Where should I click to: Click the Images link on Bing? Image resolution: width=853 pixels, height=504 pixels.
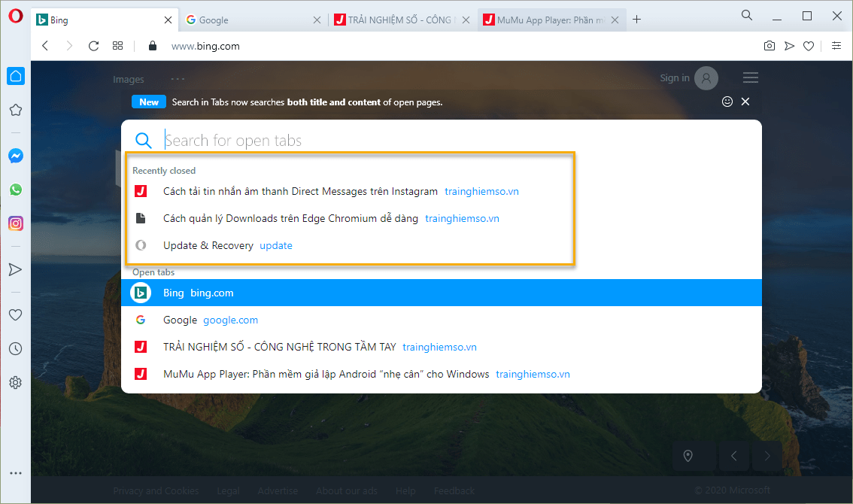pos(129,80)
